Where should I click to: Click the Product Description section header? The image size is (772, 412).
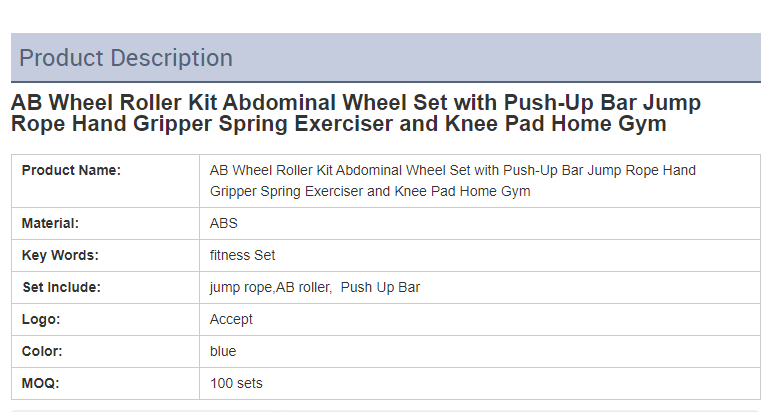tap(126, 58)
